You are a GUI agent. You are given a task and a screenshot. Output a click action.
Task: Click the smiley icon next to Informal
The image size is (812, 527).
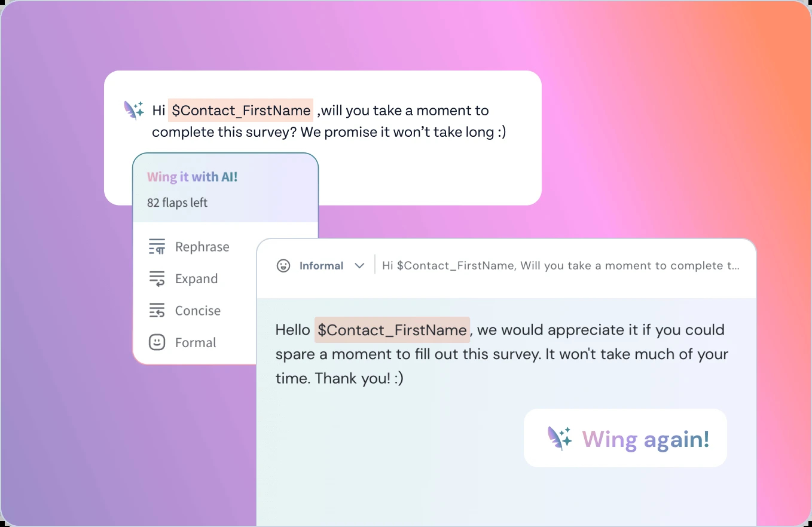(283, 266)
